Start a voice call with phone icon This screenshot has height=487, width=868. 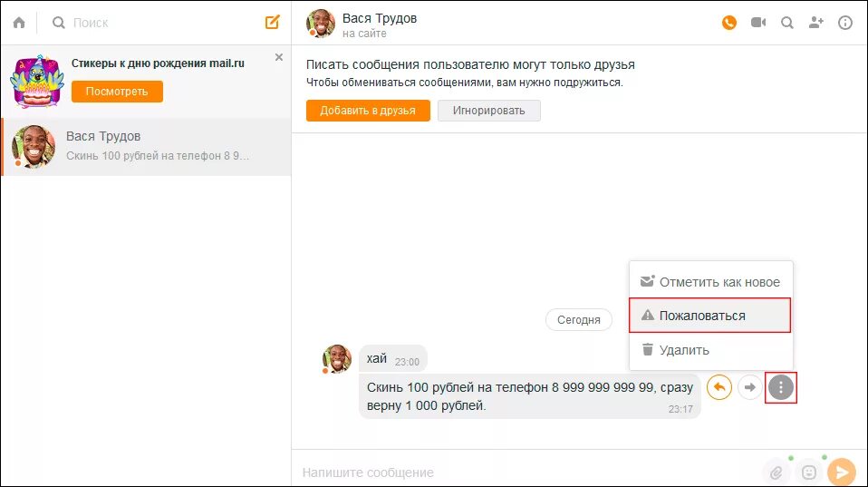729,23
